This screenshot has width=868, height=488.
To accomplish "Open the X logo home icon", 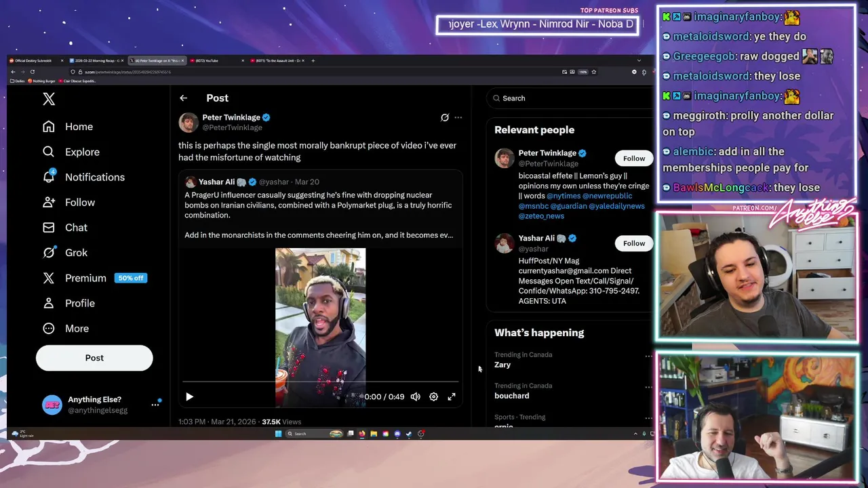I will 49,99.
